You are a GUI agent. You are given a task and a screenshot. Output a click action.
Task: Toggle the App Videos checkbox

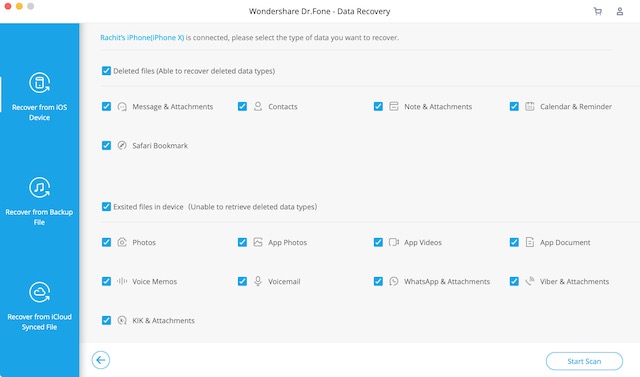point(378,242)
